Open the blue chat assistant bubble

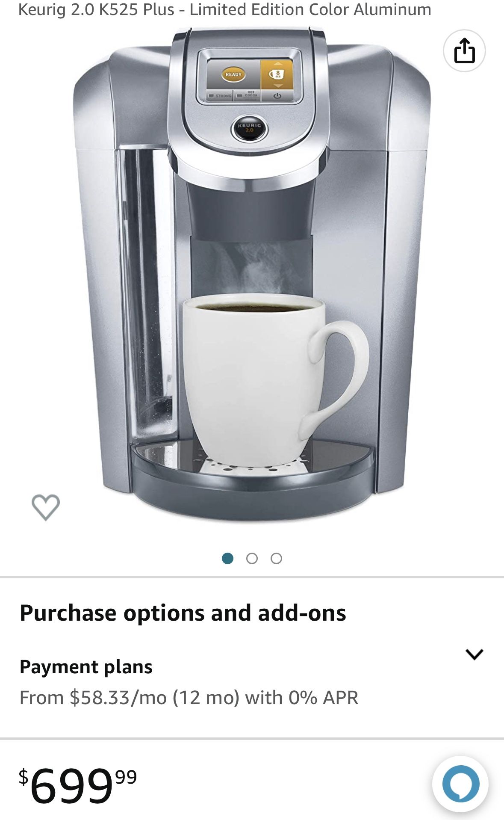(460, 784)
